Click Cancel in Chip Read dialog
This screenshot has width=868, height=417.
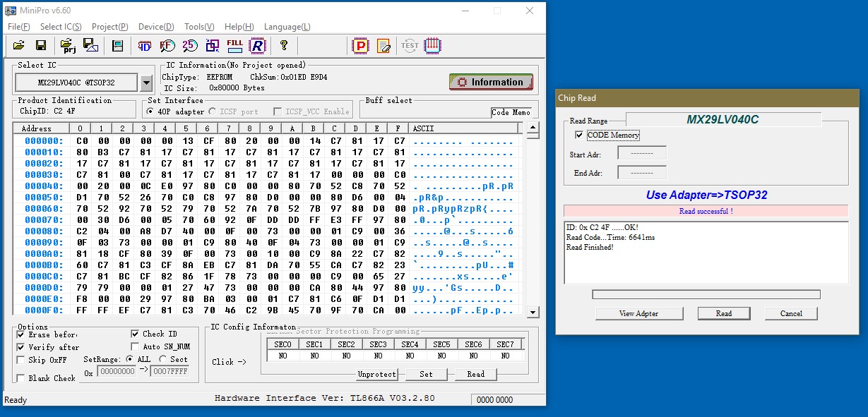pyautogui.click(x=791, y=313)
